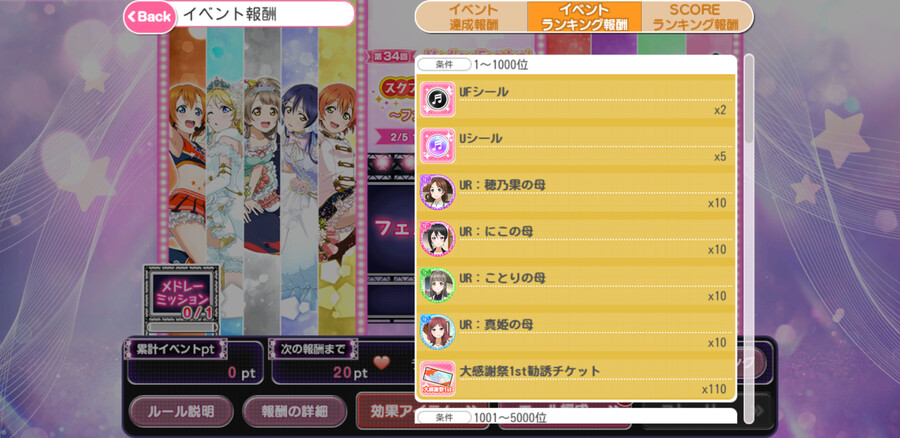Click the reward list vertical scrollbar
Image resolution: width=900 pixels, height=438 pixels.
[x=749, y=238]
